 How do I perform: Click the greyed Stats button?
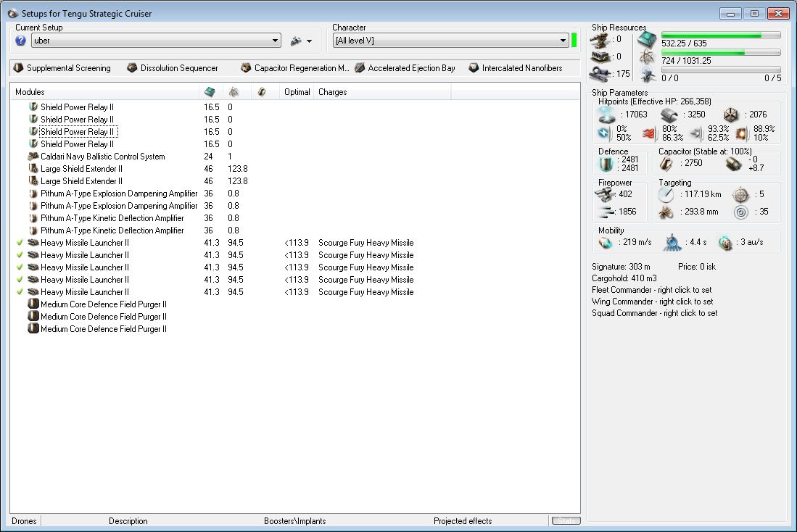pyautogui.click(x=566, y=521)
